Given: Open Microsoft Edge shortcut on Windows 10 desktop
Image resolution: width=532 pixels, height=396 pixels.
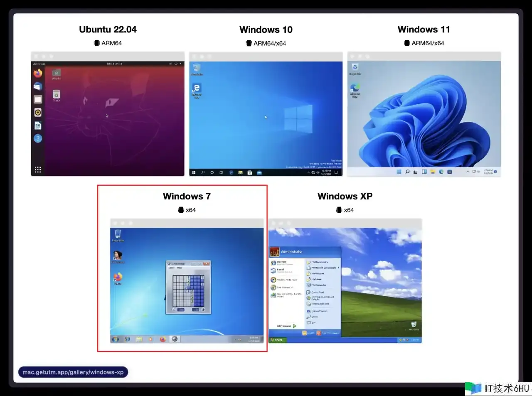Looking at the screenshot, I should 197,91.
